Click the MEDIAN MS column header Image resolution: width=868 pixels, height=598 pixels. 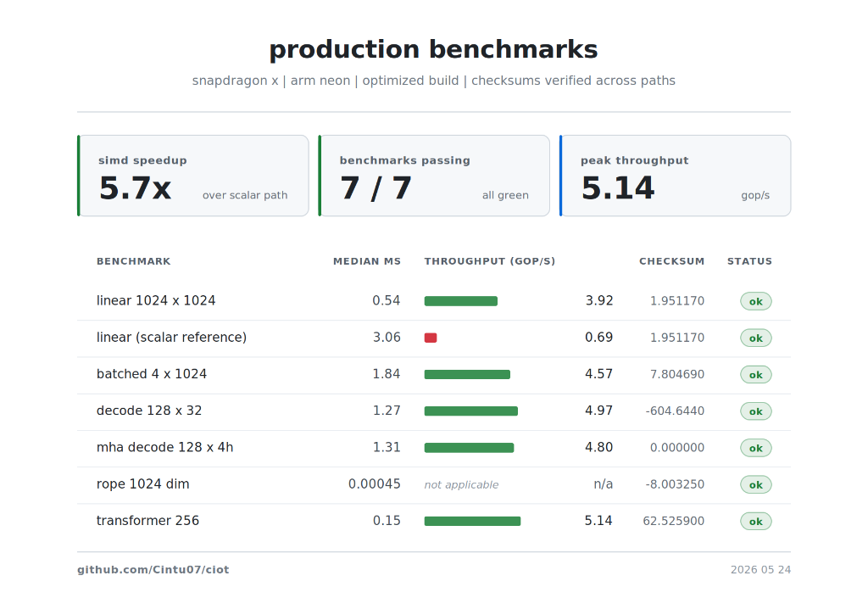[x=366, y=261]
